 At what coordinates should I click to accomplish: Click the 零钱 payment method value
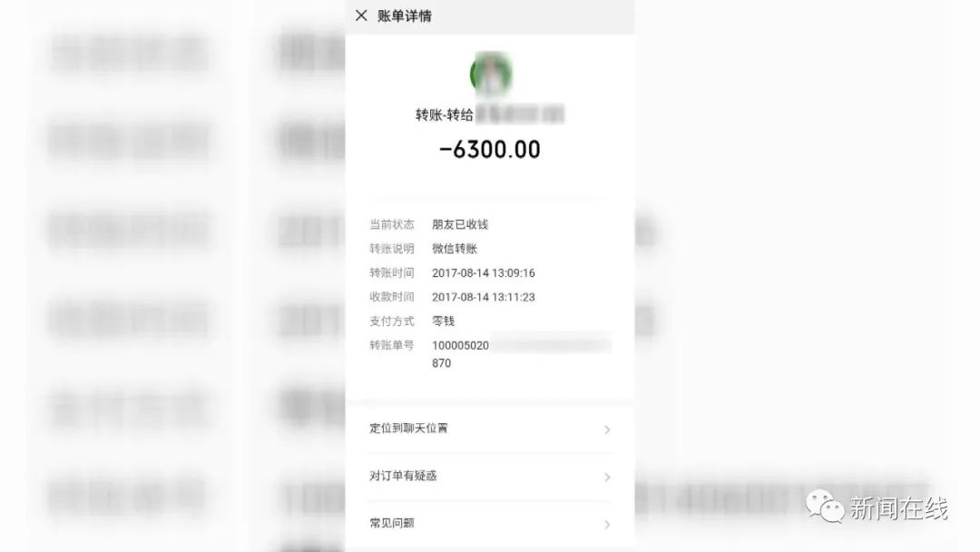click(443, 321)
